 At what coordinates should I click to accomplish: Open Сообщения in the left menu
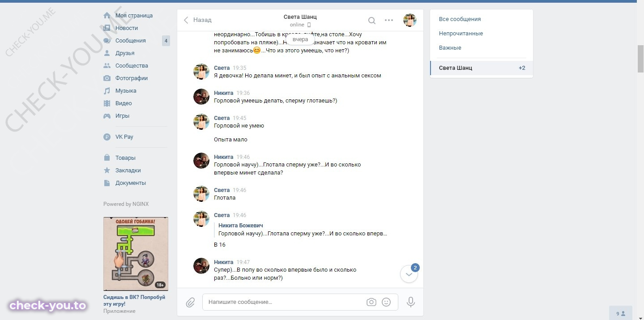(x=131, y=41)
